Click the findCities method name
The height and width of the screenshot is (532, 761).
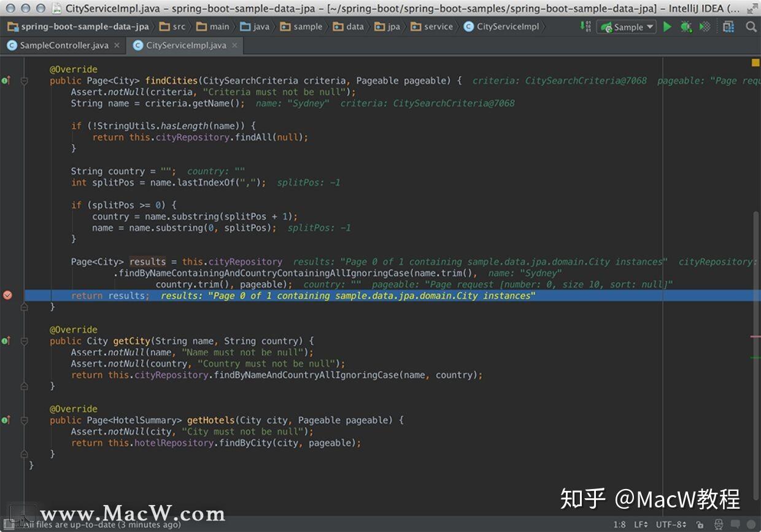point(171,80)
